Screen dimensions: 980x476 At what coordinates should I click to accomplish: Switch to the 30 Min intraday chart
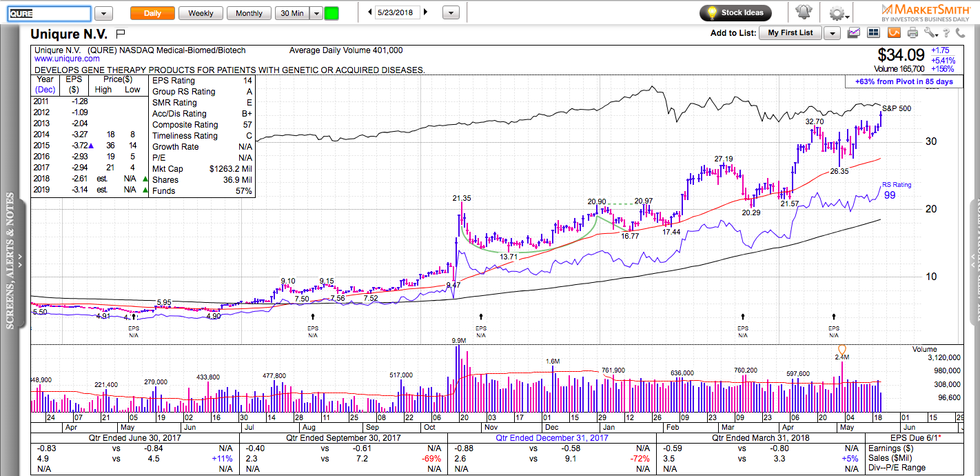click(292, 13)
